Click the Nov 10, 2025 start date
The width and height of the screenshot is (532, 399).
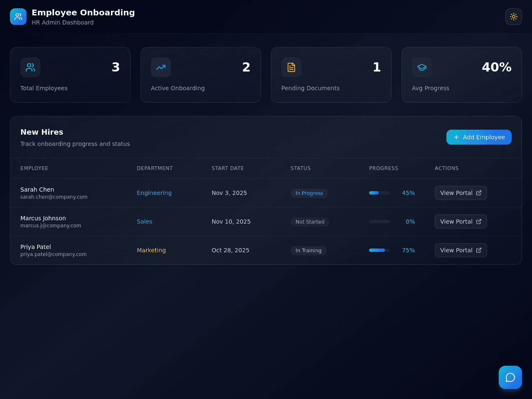click(x=231, y=222)
